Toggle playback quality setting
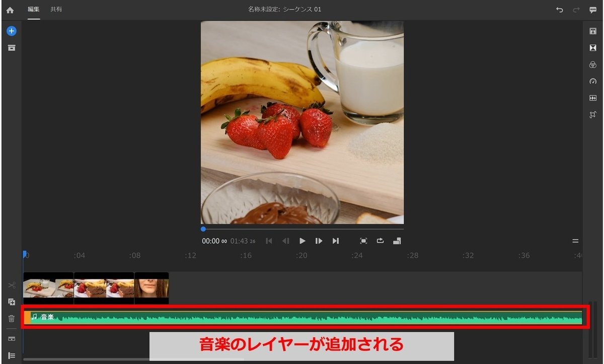604x364 pixels. tap(397, 241)
